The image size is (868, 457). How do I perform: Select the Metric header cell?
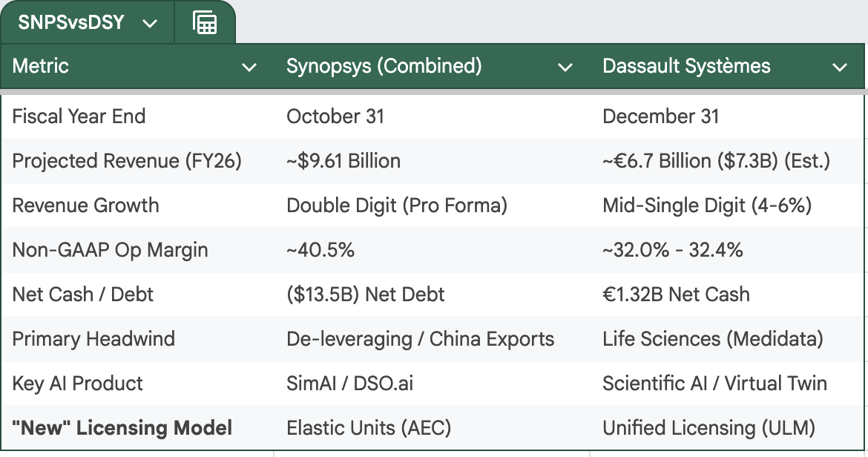pos(137,66)
